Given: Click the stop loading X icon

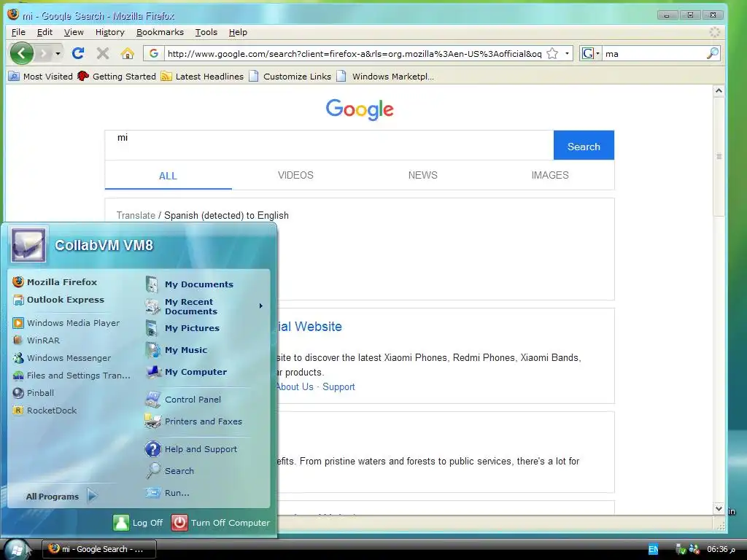Looking at the screenshot, I should click(103, 53).
